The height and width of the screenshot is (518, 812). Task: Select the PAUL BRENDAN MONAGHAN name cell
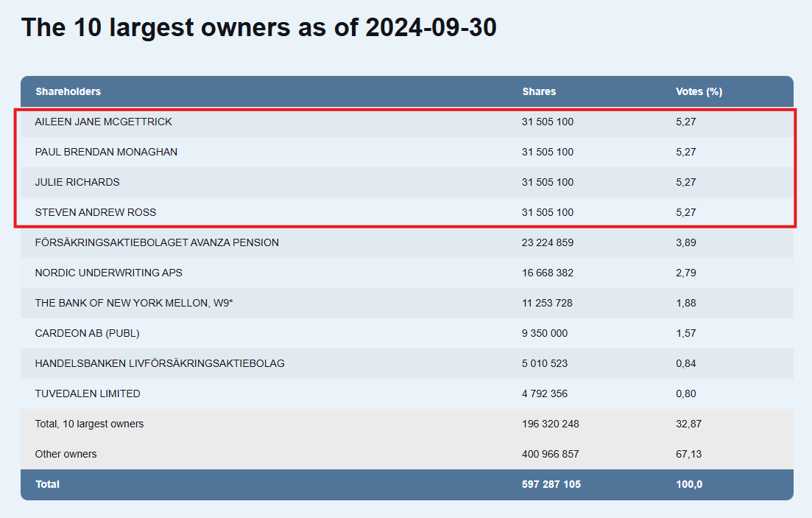point(106,152)
